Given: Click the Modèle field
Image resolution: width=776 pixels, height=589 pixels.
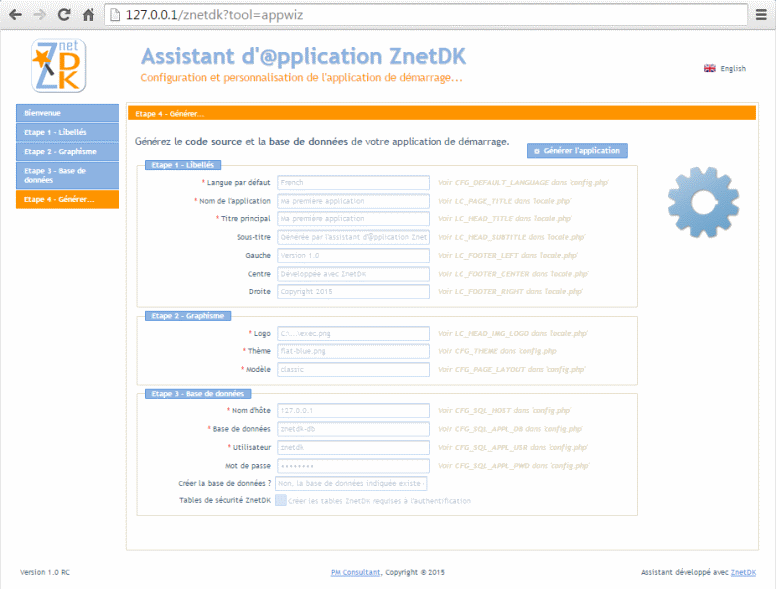Looking at the screenshot, I should click(x=353, y=369).
